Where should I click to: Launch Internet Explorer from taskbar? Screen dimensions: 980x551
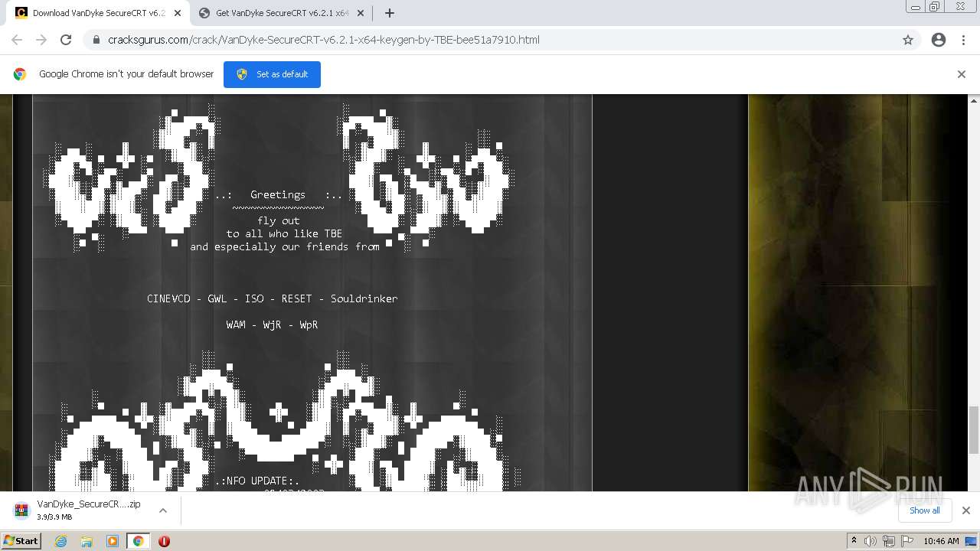[x=61, y=541]
